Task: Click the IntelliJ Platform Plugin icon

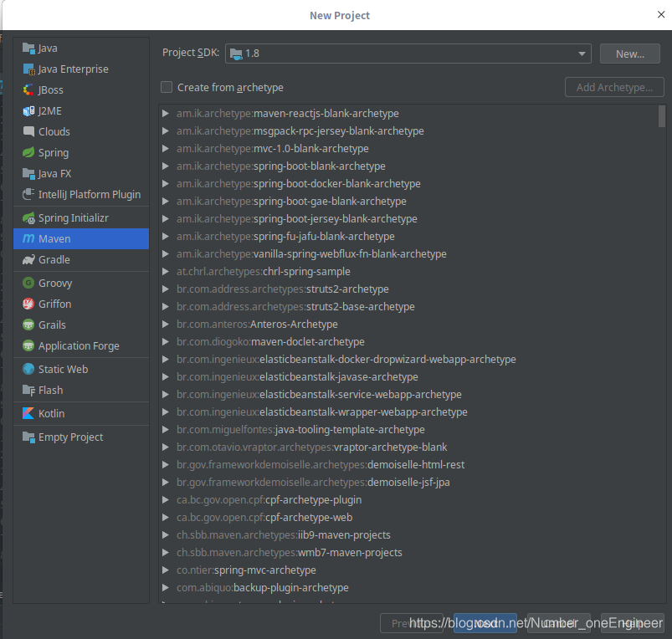Action: (x=28, y=194)
